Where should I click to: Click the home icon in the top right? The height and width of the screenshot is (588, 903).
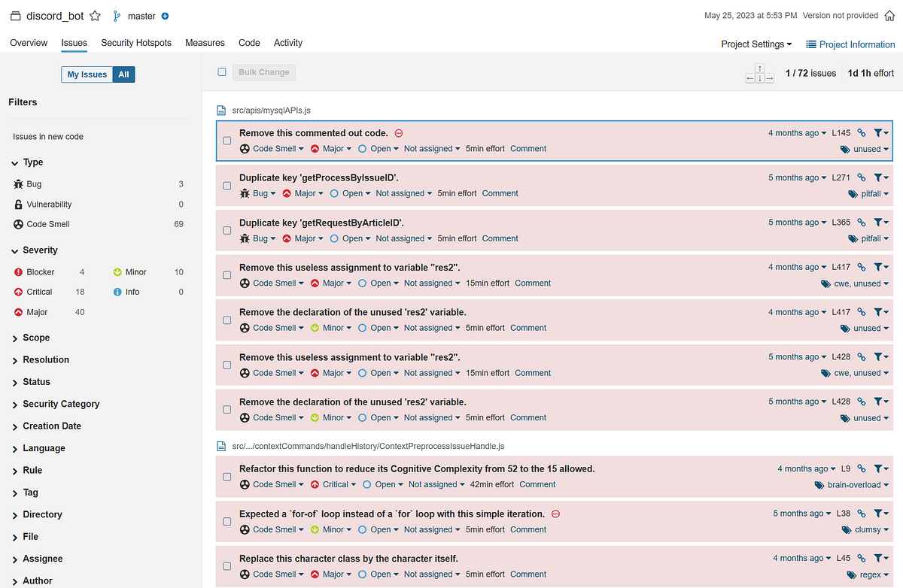coord(889,16)
